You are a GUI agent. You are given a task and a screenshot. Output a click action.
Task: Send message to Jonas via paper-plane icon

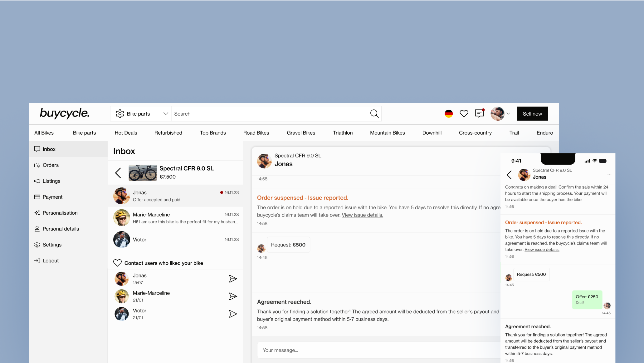(x=233, y=279)
